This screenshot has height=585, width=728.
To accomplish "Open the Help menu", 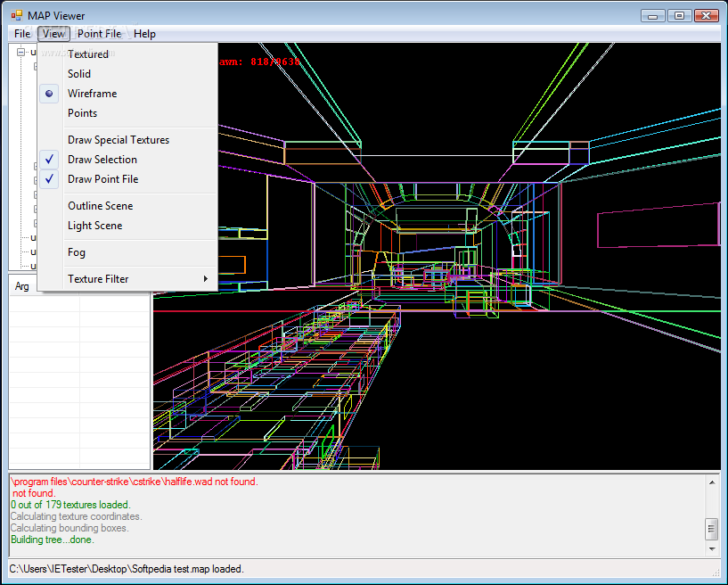I will tap(144, 34).
